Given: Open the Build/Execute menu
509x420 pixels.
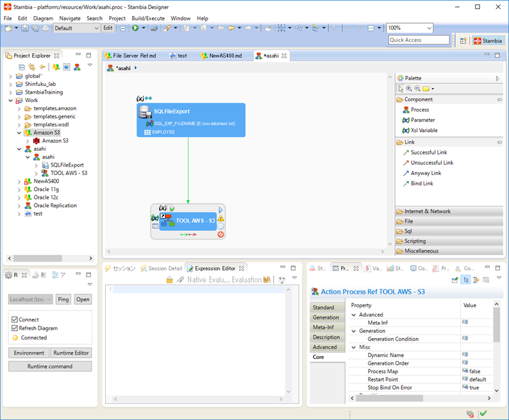Looking at the screenshot, I should coord(148,19).
